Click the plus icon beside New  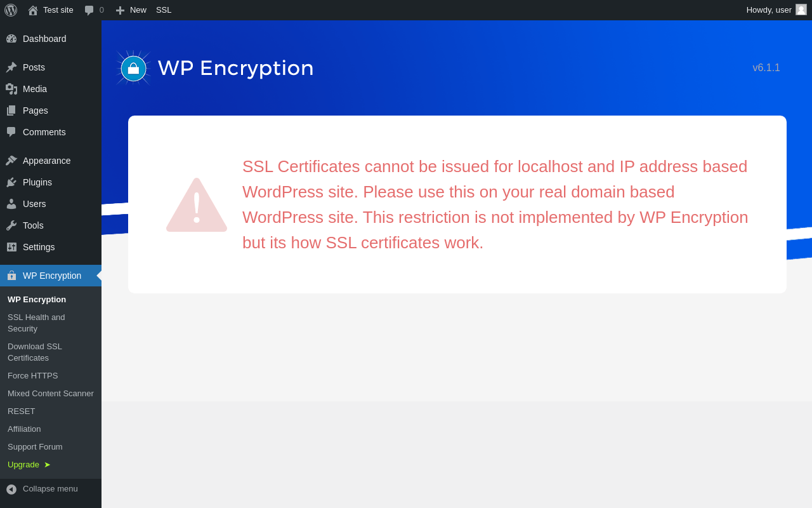(x=120, y=10)
